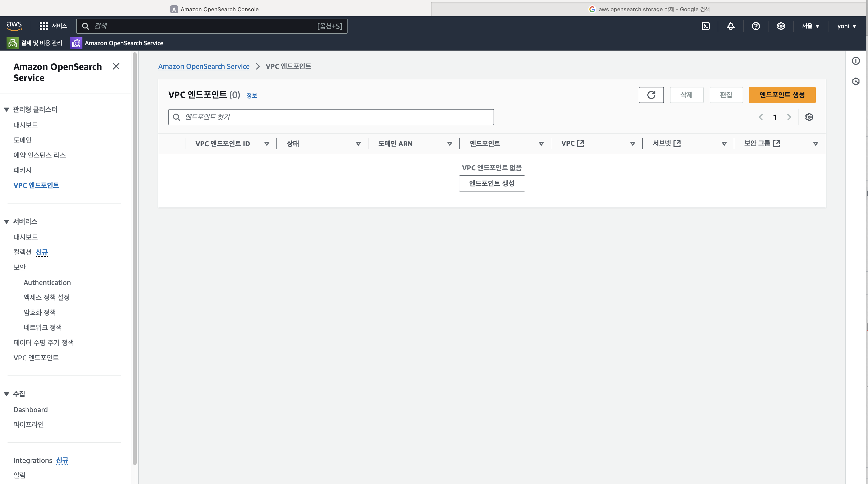Go to previous page of endpoints
This screenshot has width=868, height=484.
(x=761, y=117)
